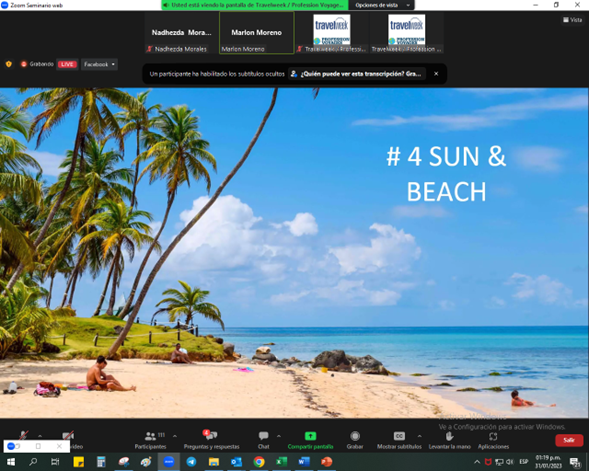
Task: Click ¿Quién puede ver esta transcripción? link
Action: pos(357,74)
